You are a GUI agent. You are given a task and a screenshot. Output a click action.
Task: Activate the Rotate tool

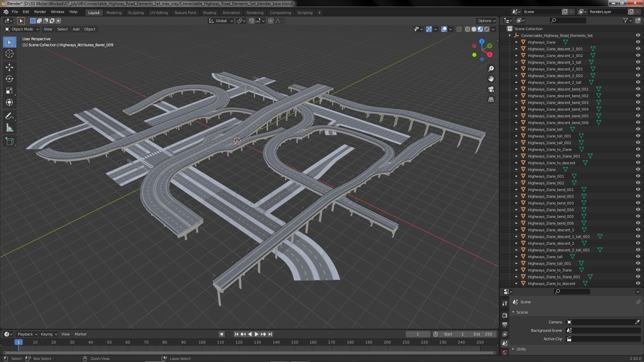click(9, 79)
